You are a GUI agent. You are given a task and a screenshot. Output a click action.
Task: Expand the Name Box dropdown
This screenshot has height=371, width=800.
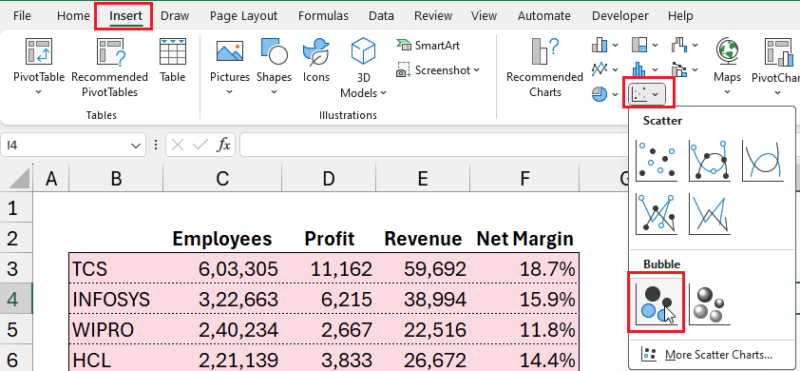(x=136, y=146)
